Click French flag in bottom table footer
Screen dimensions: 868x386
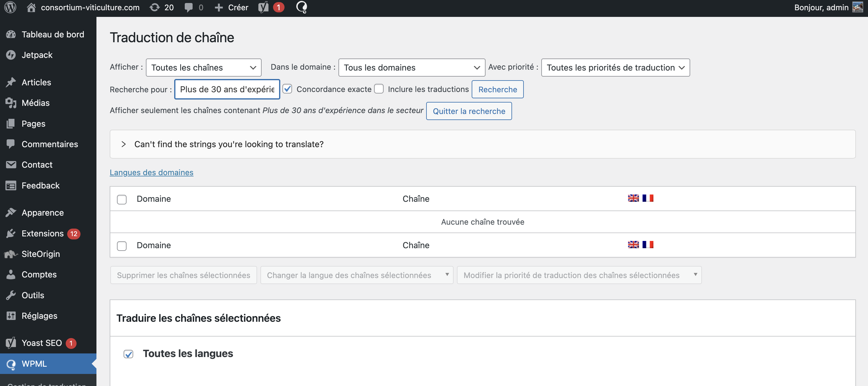click(648, 245)
